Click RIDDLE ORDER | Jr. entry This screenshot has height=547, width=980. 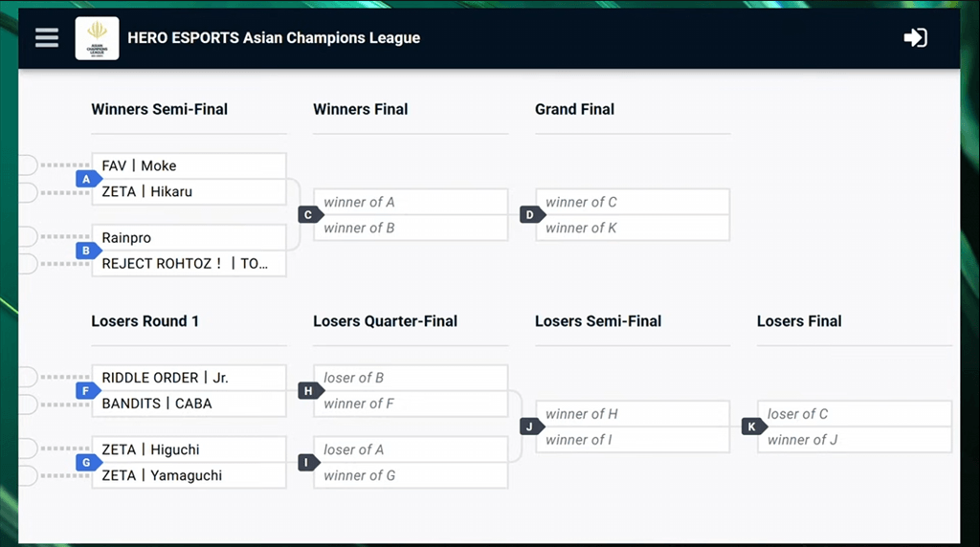(x=189, y=378)
